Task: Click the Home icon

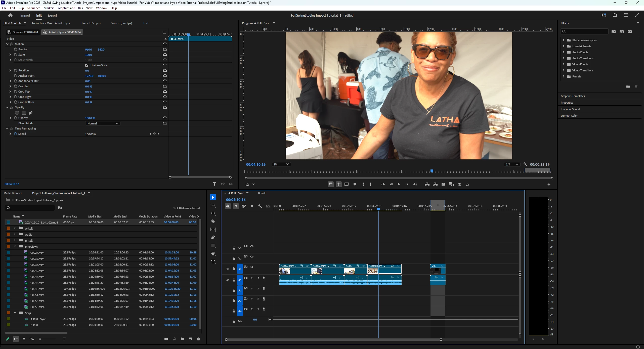Action: click(10, 15)
